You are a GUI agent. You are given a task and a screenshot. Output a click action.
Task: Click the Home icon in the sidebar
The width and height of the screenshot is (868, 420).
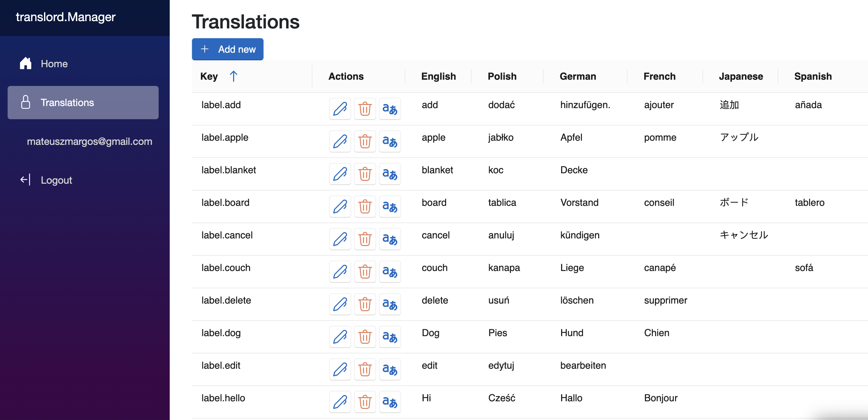[26, 64]
